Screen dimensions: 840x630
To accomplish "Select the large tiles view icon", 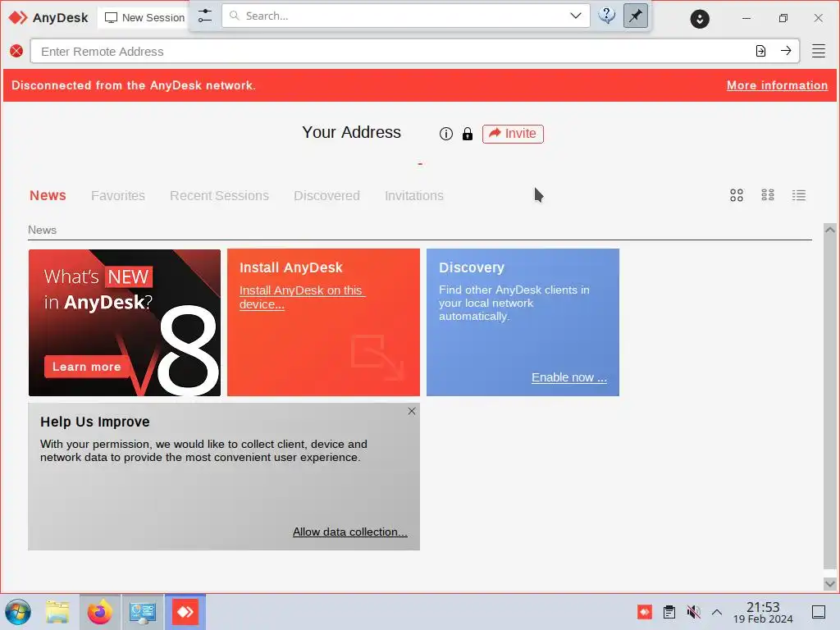I will click(736, 195).
